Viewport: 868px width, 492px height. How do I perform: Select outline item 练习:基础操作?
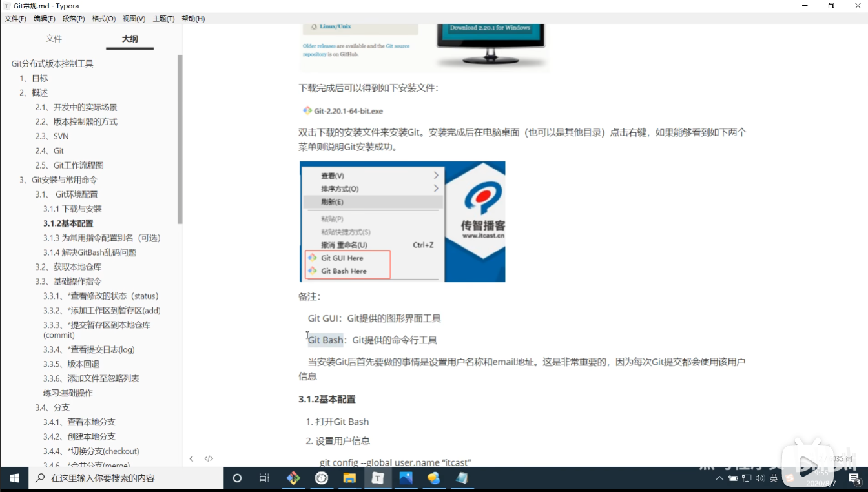(68, 393)
